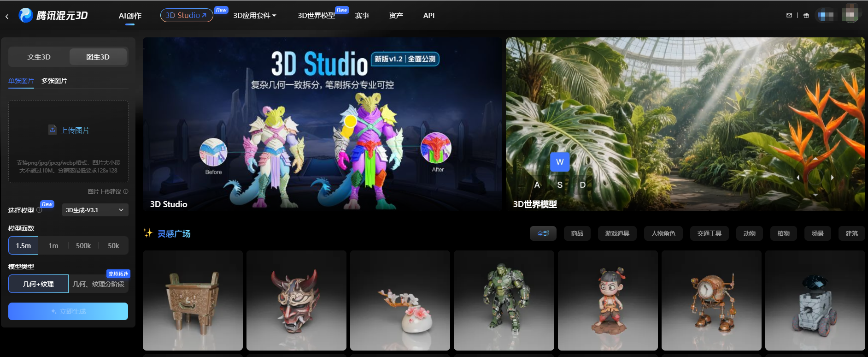868x357 pixels.
Task: Click the A key on world model banner
Action: [x=537, y=185]
